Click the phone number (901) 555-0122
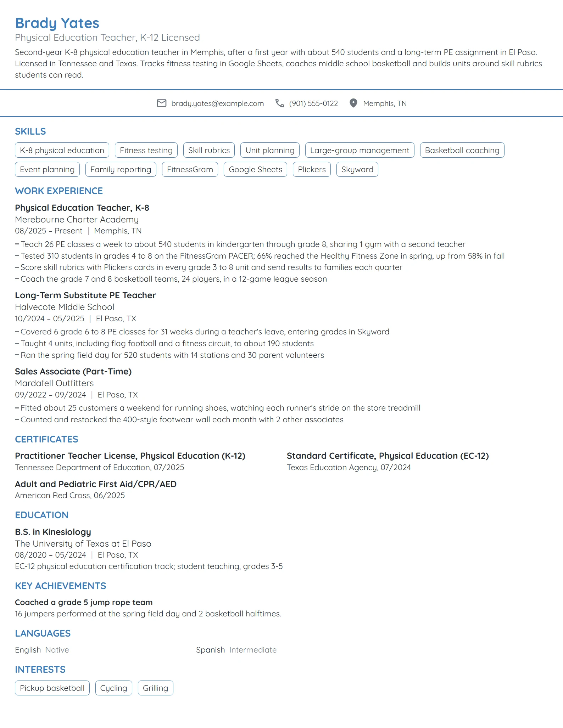The image size is (563, 728). [x=313, y=103]
